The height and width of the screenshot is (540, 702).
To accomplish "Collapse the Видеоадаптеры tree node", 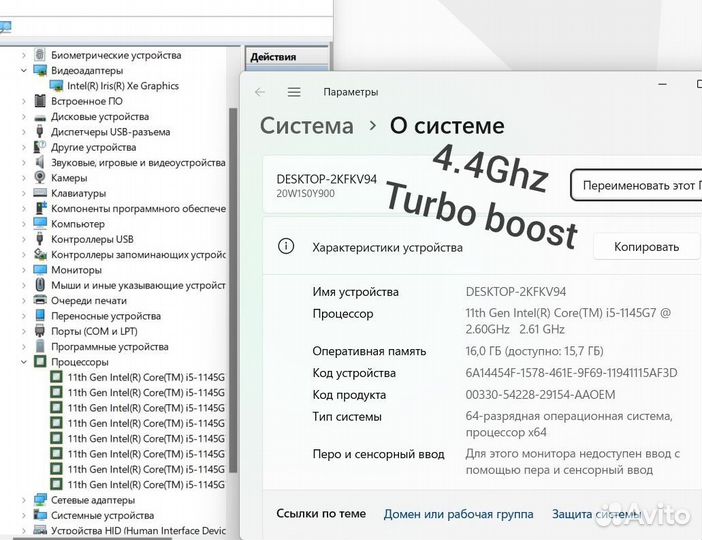I will (24, 70).
